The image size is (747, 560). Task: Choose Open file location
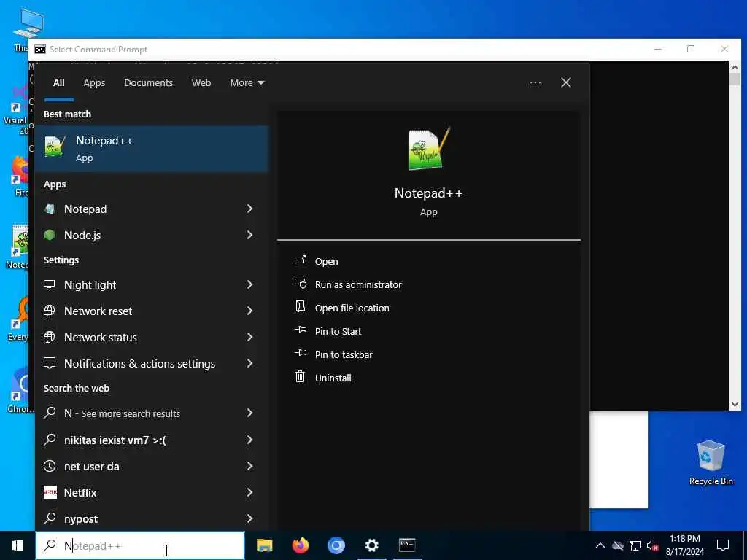(352, 308)
